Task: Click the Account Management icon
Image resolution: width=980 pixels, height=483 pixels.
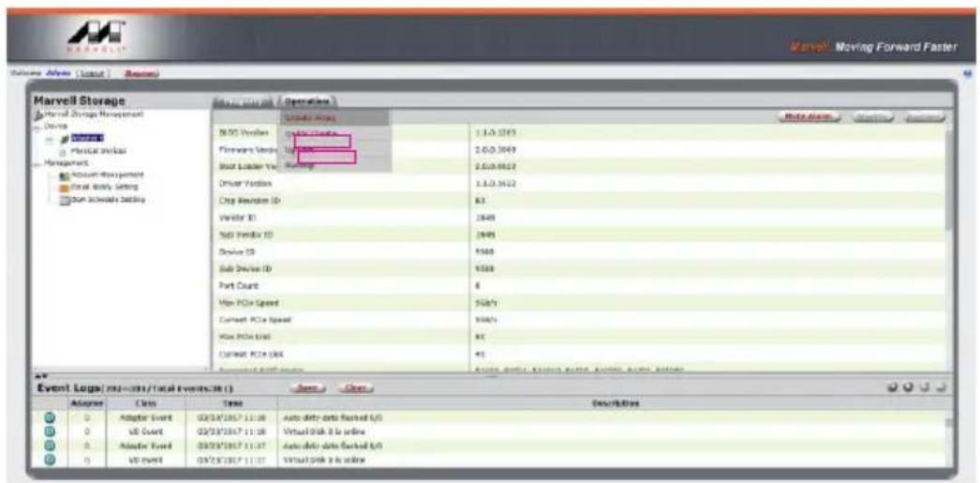Action: (63, 174)
